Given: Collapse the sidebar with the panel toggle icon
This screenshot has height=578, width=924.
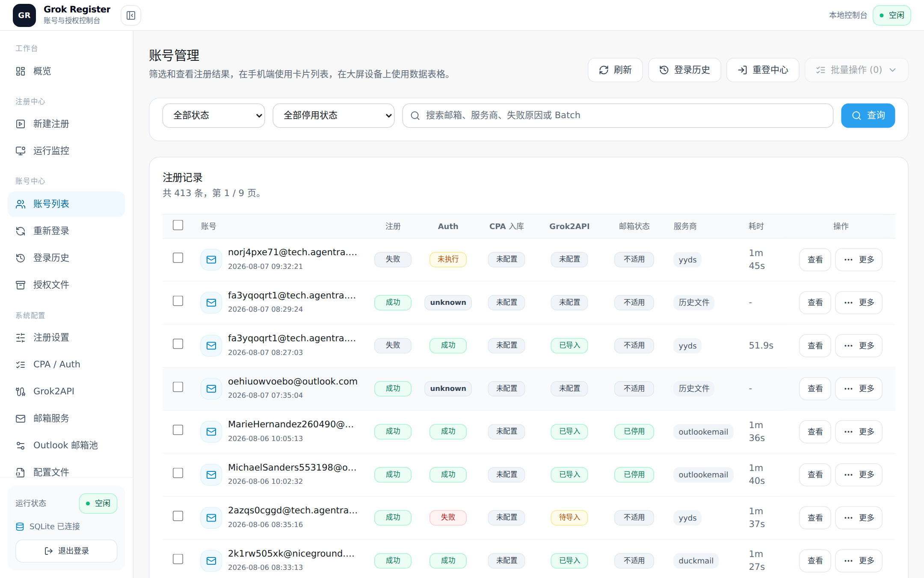Looking at the screenshot, I should [131, 15].
